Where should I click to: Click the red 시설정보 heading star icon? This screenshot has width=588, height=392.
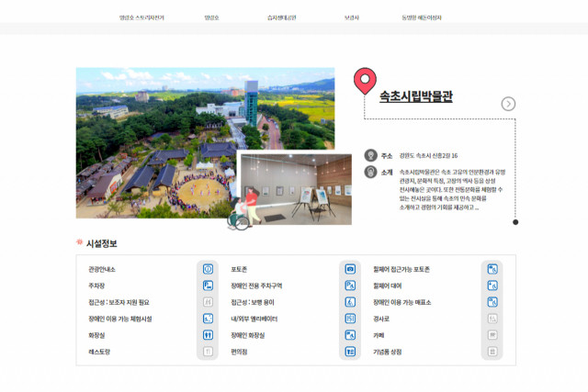pyautogui.click(x=79, y=241)
